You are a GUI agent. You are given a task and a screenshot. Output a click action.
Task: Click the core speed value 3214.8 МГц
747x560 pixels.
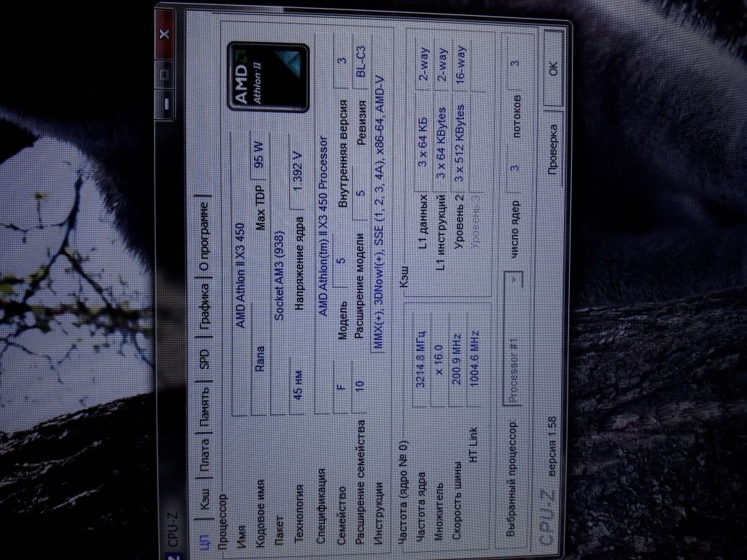pyautogui.click(x=421, y=359)
